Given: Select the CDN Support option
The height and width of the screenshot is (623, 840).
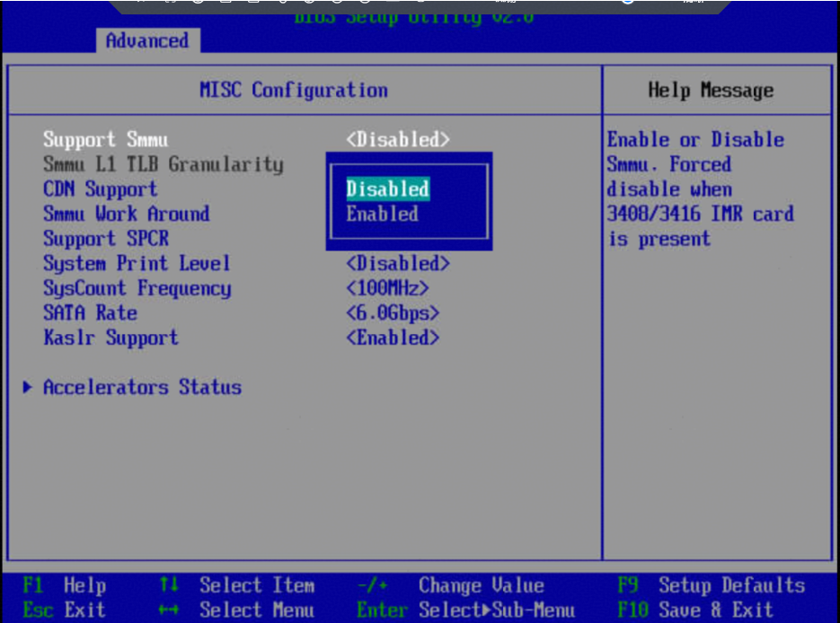Looking at the screenshot, I should (x=100, y=189).
